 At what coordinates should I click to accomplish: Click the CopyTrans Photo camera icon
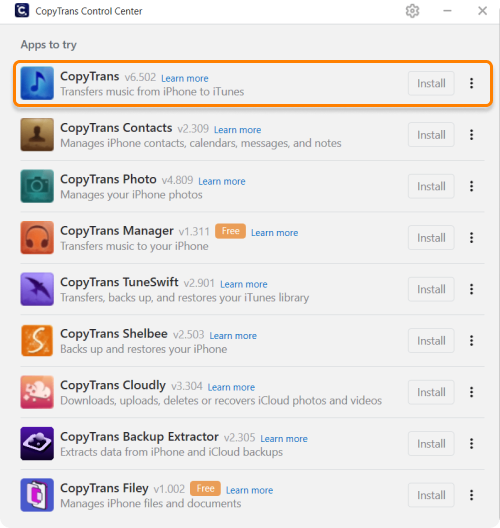pyautogui.click(x=37, y=186)
